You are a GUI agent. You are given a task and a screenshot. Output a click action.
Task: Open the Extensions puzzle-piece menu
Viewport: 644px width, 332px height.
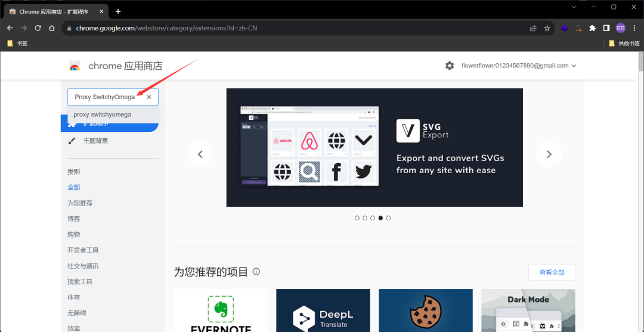click(x=592, y=28)
